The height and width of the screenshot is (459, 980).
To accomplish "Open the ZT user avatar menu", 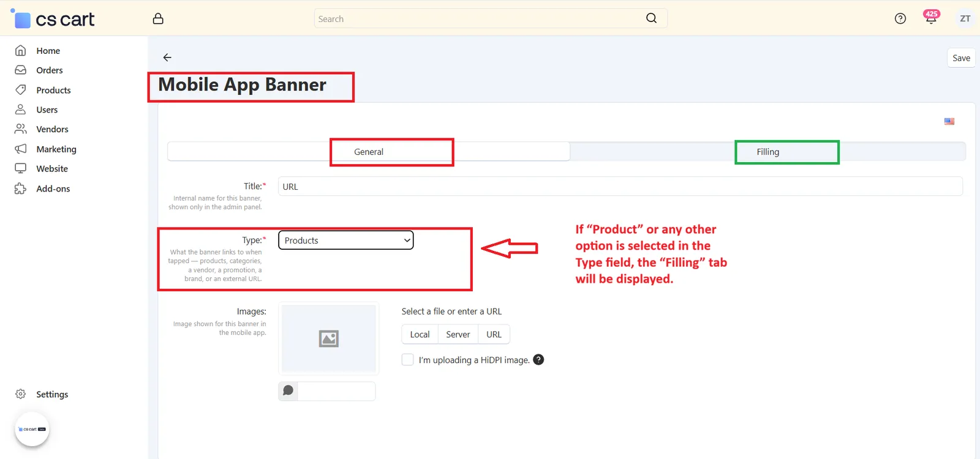I will (x=965, y=18).
